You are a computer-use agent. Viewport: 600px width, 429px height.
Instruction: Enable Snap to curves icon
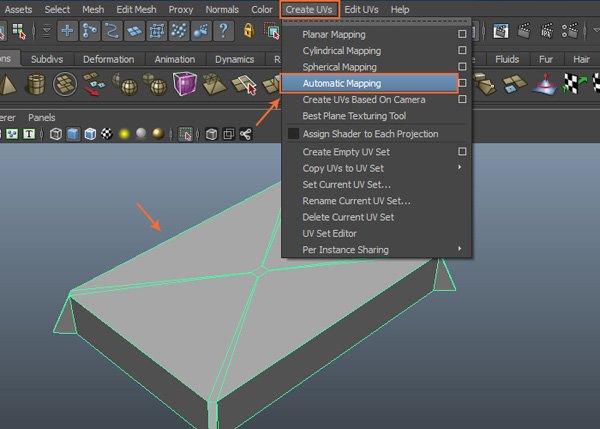click(x=90, y=31)
